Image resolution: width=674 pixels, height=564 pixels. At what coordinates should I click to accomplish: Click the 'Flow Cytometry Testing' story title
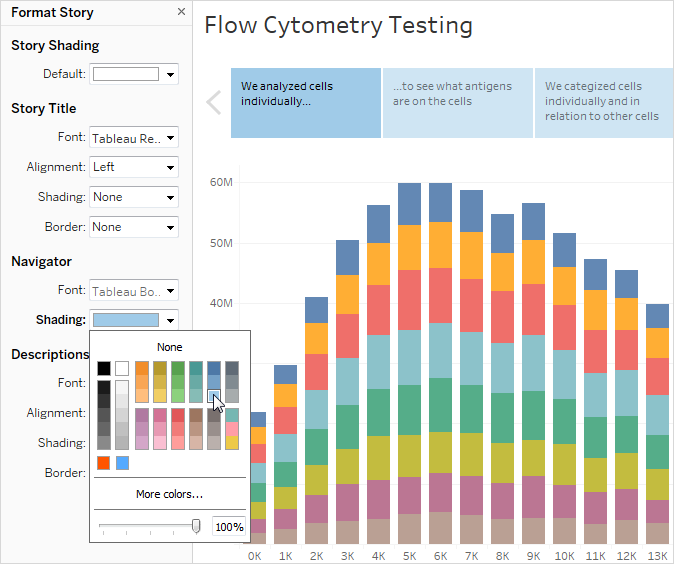(339, 25)
